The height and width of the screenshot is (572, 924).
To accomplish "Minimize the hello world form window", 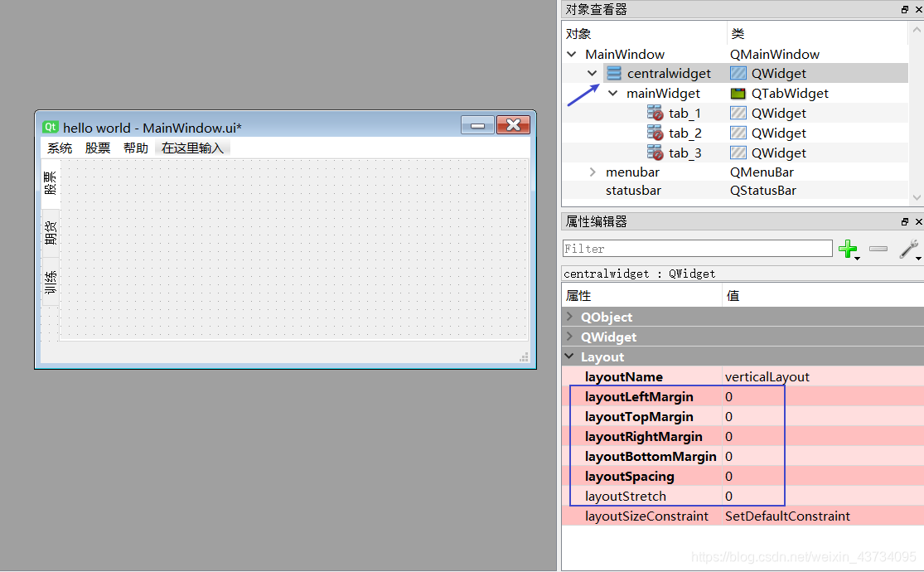I will click(x=478, y=125).
